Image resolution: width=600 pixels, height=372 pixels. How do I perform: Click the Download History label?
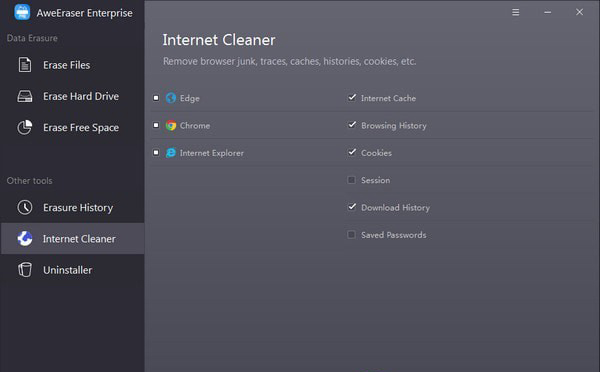click(395, 207)
